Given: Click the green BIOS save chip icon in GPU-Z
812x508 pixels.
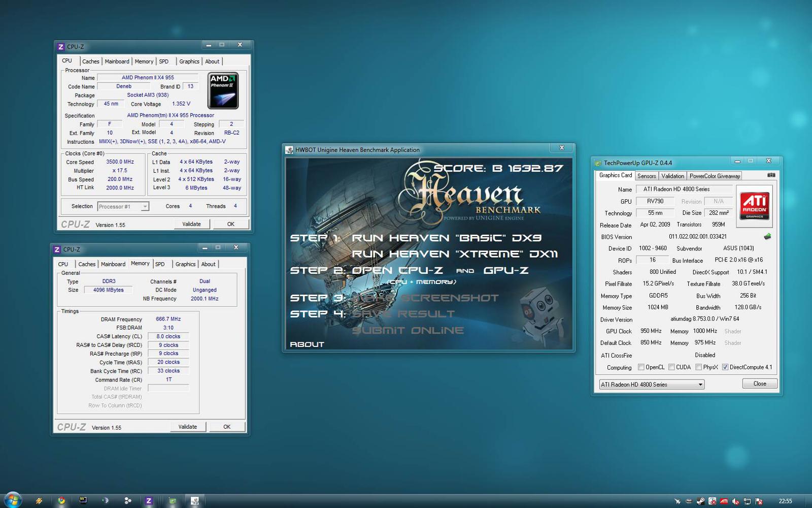Looking at the screenshot, I should [767, 236].
